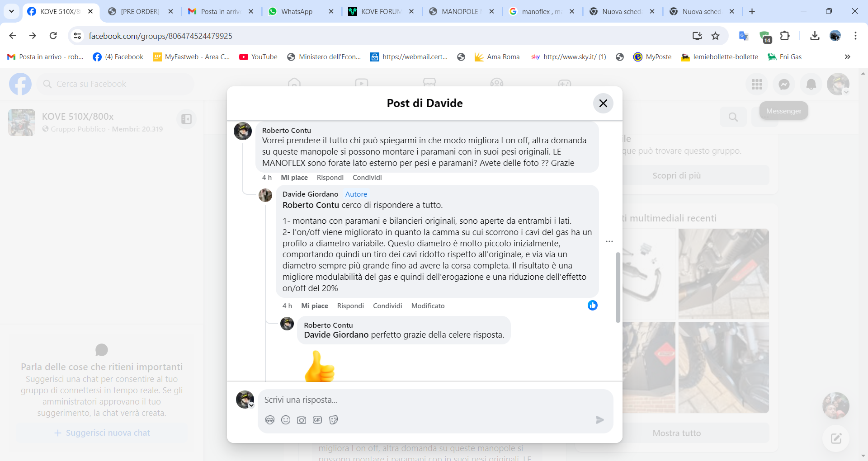This screenshot has width=868, height=461.
Task: Expand the tab search dropdown arrow
Action: click(x=11, y=11)
